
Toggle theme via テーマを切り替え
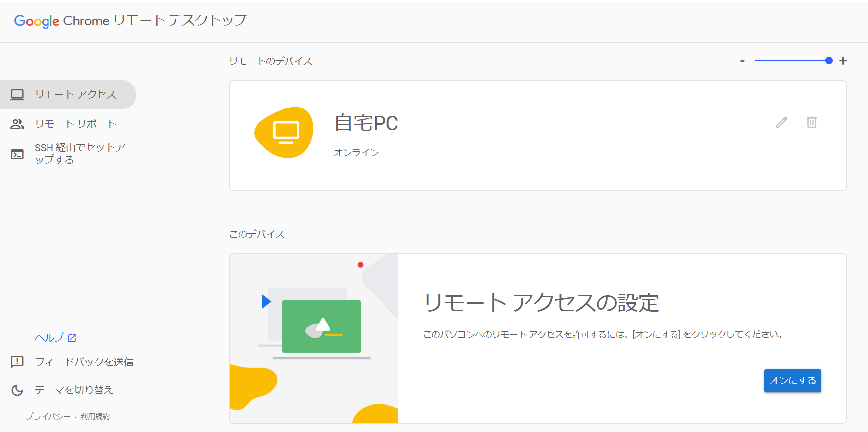pyautogui.click(x=74, y=390)
